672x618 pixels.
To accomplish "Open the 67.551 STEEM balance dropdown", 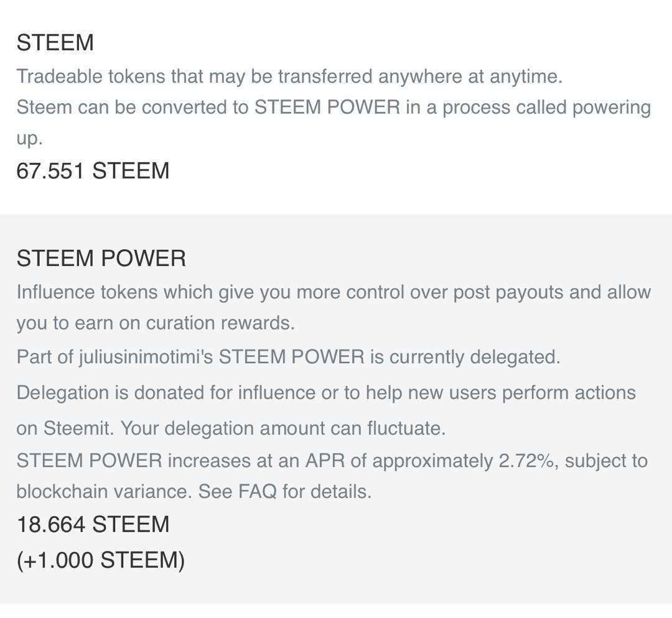I will point(93,170).
